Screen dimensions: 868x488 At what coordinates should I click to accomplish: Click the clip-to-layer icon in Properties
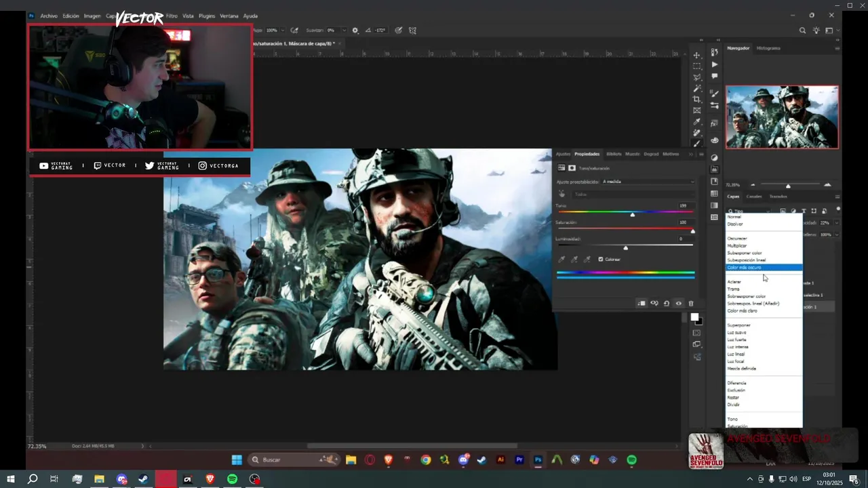click(642, 304)
